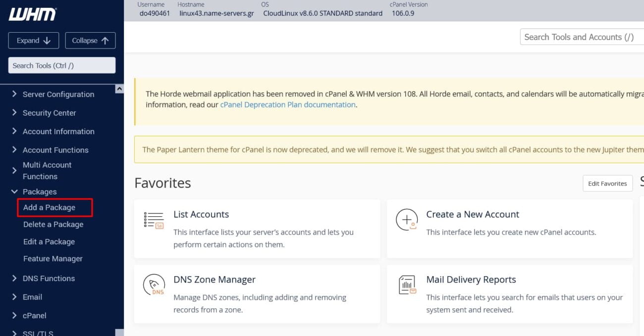This screenshot has height=336, width=644.
Task: Select DNS Functions sidebar label
Action: (49, 278)
